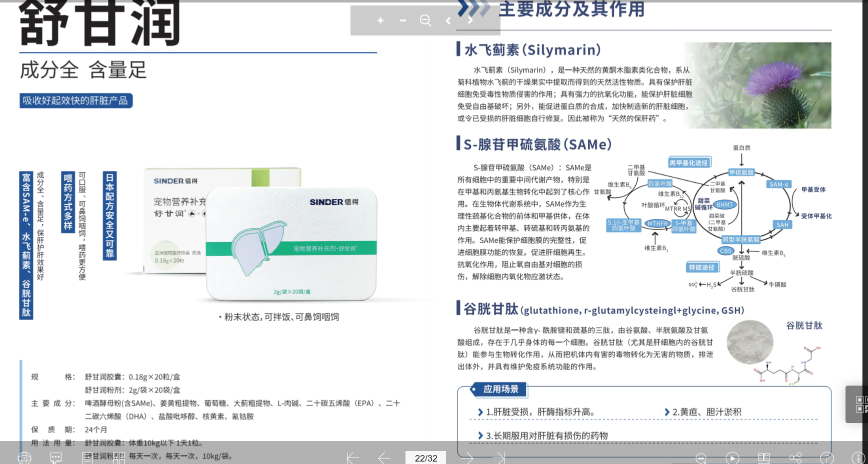Click the 喂药方式多样 vertical banner
The image size is (868, 464).
pyautogui.click(x=68, y=202)
